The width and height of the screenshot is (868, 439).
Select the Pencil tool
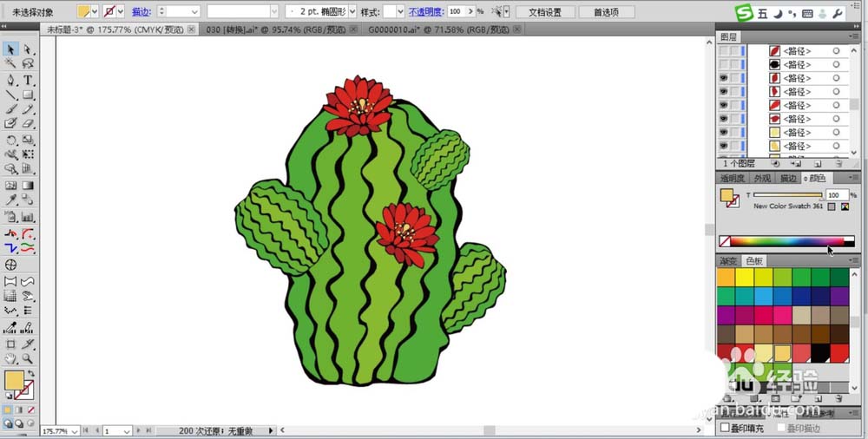(x=28, y=109)
